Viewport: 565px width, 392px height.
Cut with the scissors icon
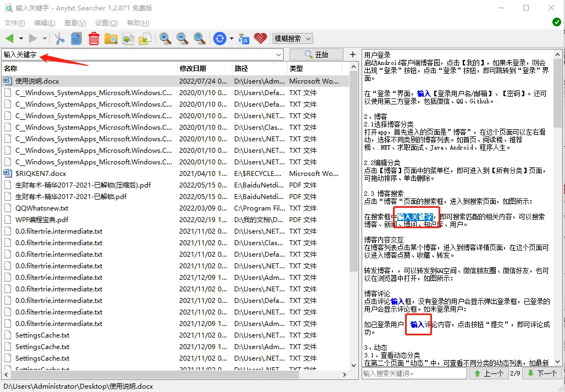coord(59,38)
